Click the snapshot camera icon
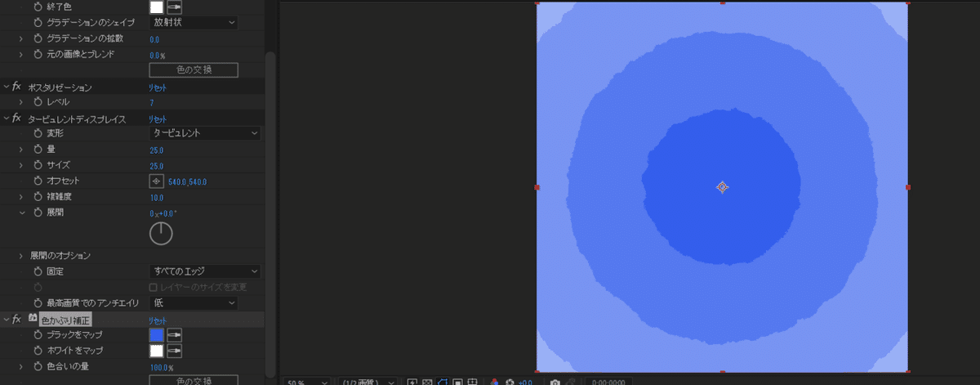The width and height of the screenshot is (980, 385). (555, 381)
